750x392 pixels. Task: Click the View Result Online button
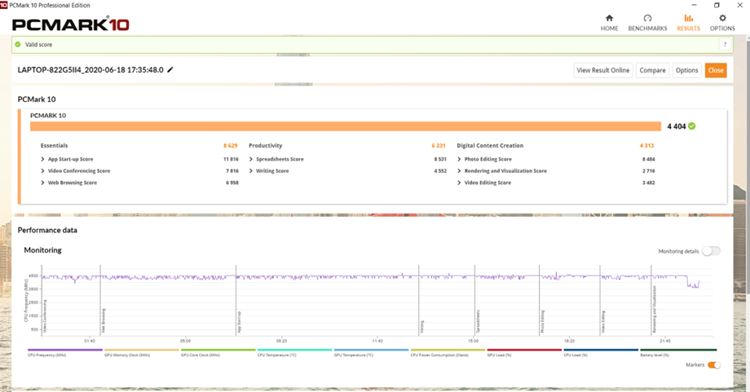click(x=603, y=70)
